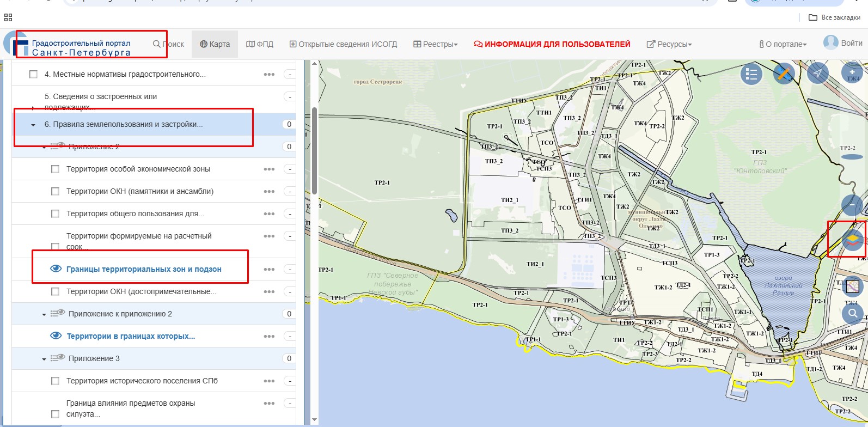Check 'Территория исторического поселения СПб' layer
This screenshot has width=868, height=427.
55,381
